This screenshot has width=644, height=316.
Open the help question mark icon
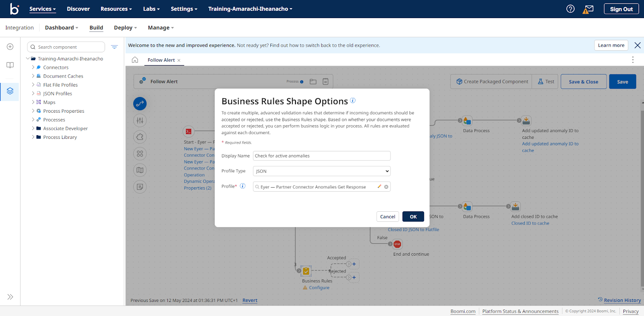click(570, 9)
